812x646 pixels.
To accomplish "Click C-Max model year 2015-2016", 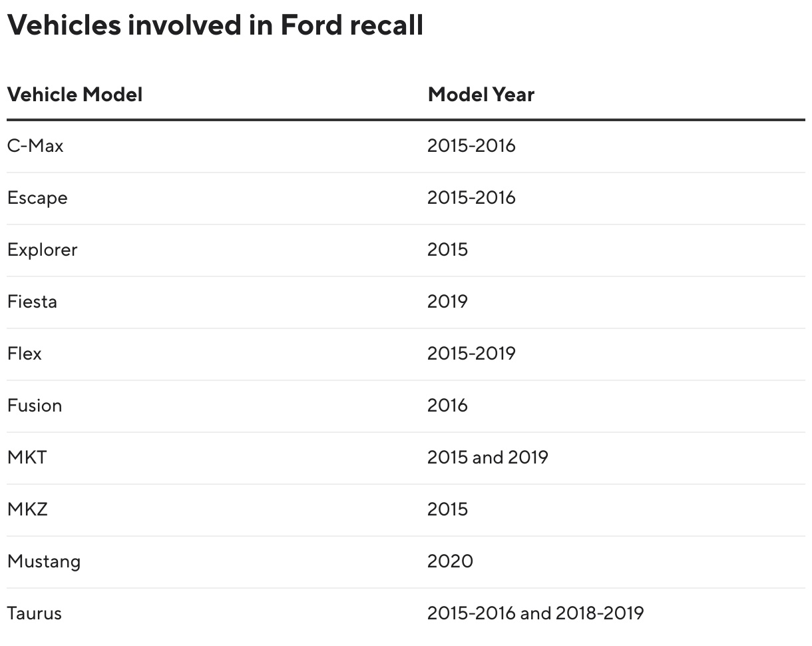I will (x=471, y=146).
